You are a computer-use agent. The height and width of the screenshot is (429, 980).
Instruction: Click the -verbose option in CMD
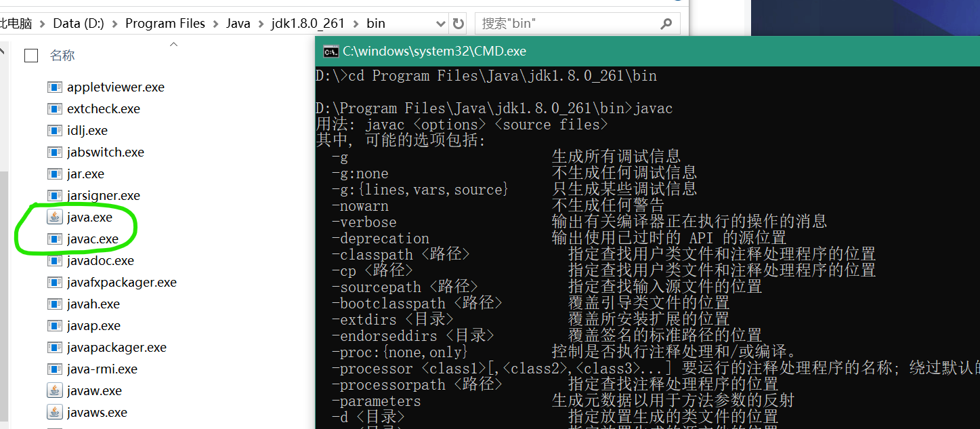[x=364, y=222]
